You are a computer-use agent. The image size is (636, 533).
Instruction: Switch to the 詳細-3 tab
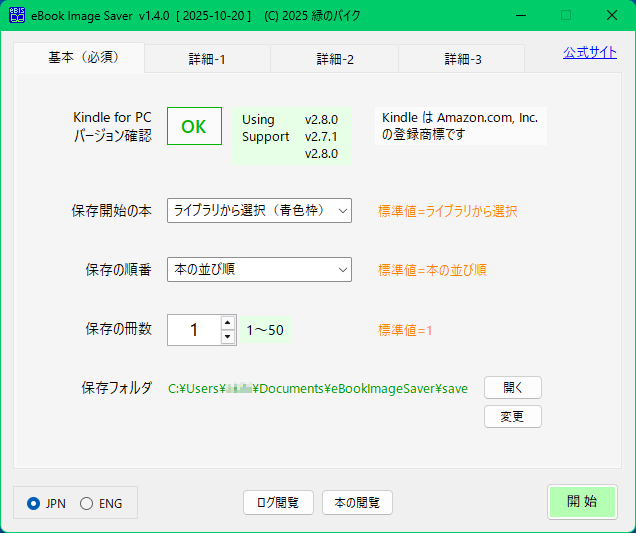[462, 59]
